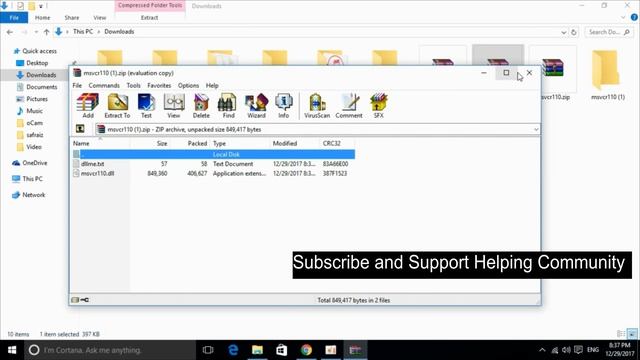640x360 pixels.
Task: Click the Delete toolbar icon
Action: 201,106
